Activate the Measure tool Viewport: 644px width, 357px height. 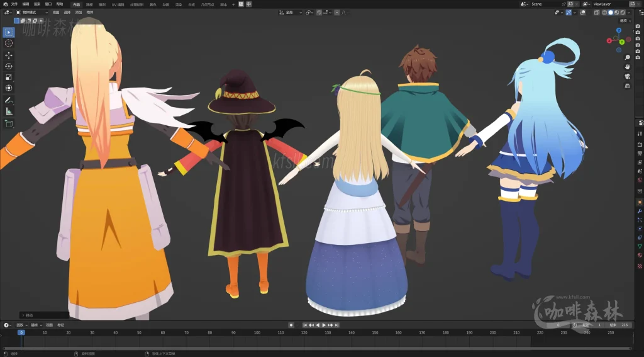(x=9, y=111)
